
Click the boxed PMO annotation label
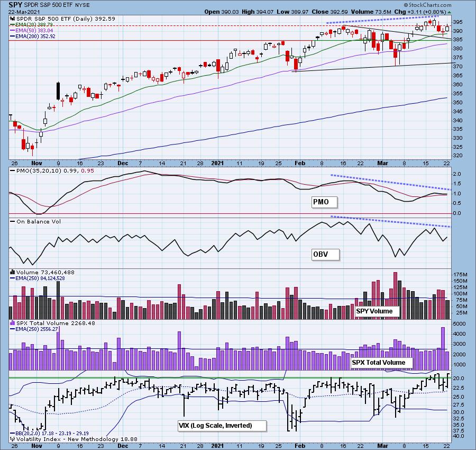click(x=324, y=202)
